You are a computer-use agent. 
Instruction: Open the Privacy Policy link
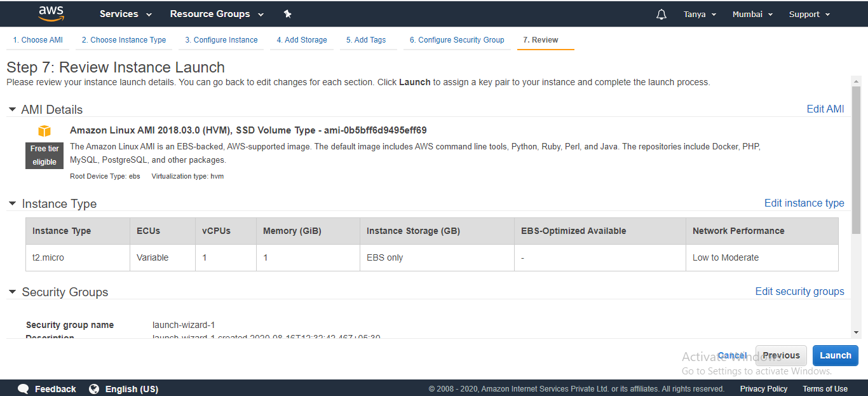(x=764, y=389)
